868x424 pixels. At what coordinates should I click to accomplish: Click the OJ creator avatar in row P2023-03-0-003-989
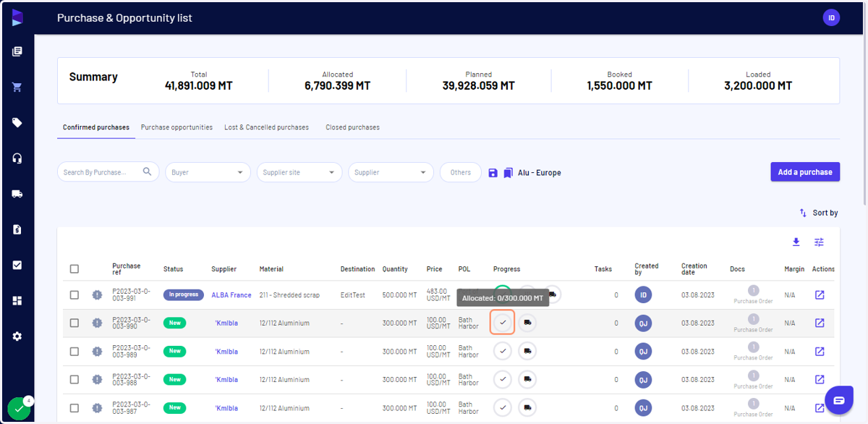(643, 352)
